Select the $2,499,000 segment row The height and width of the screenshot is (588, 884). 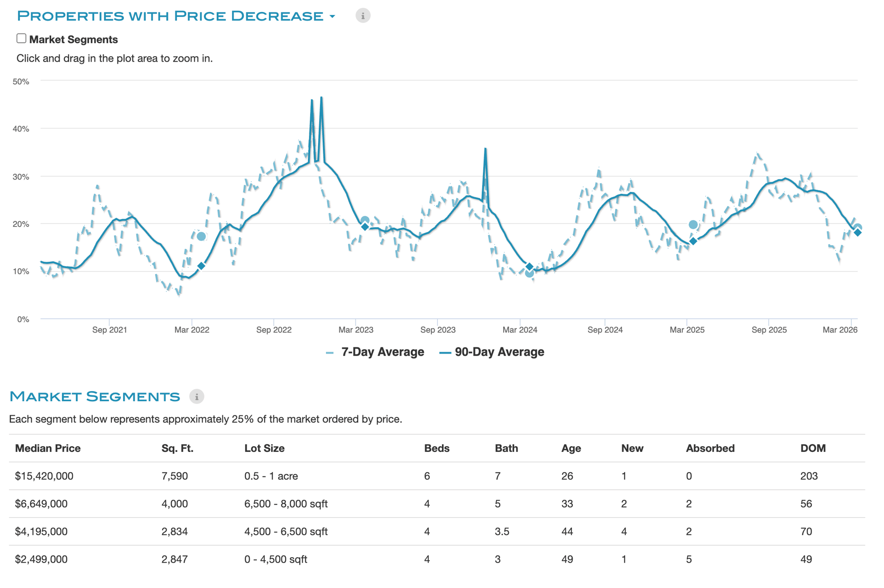[41, 559]
